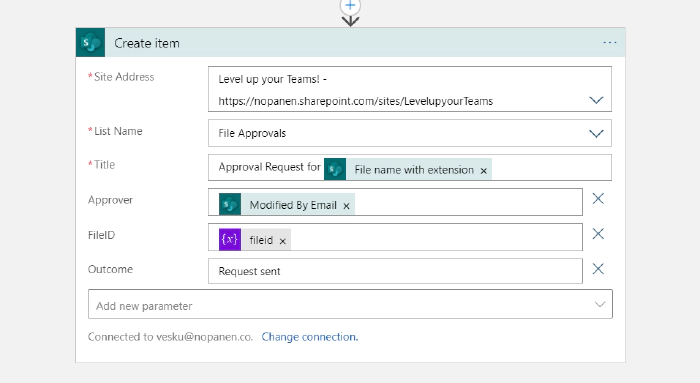Click into the FileID input field
The width and height of the screenshot is (700, 383).
click(x=395, y=237)
